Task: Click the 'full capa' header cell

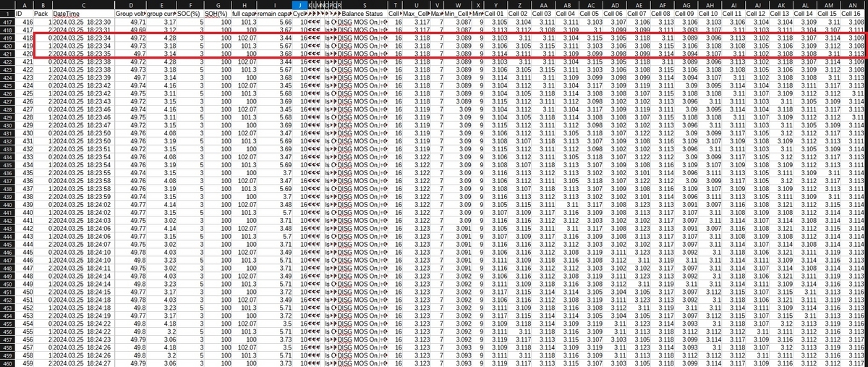Action: pyautogui.click(x=244, y=14)
